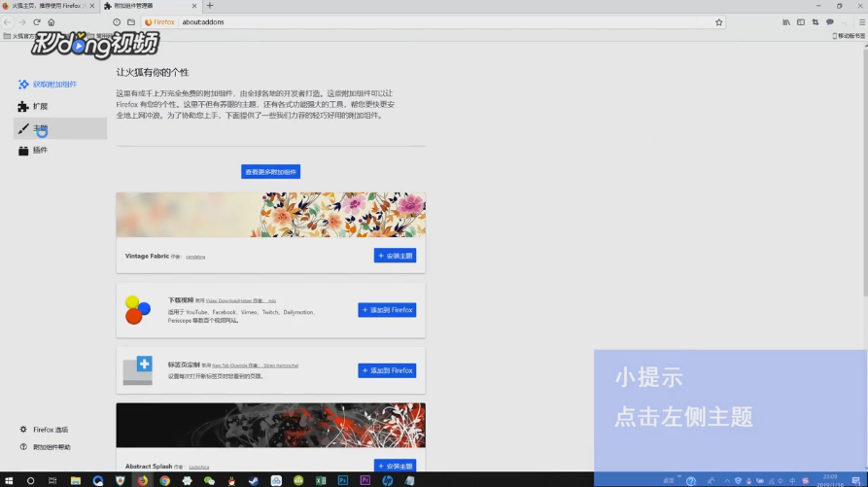
Task: Add the new tab override extension to Firefox
Action: tap(387, 370)
